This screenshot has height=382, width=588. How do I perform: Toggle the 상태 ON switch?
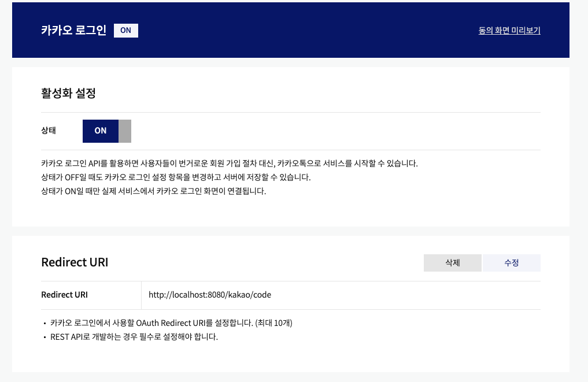[x=107, y=131]
